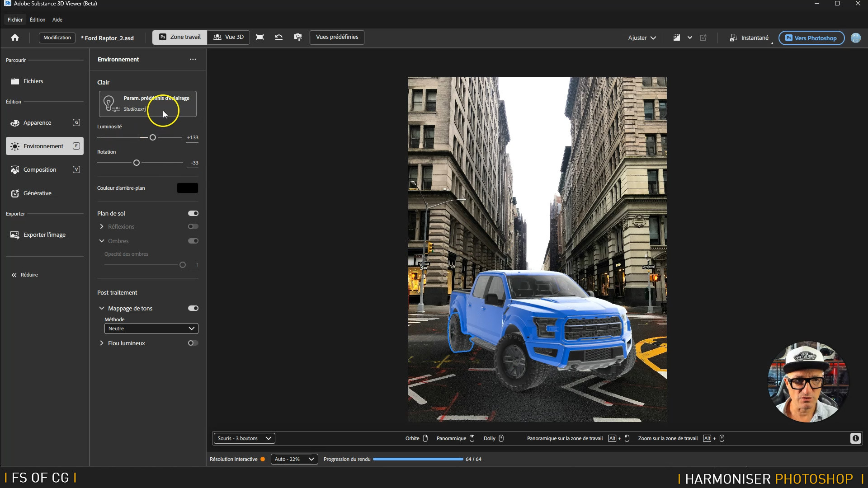Screen dimensions: 868x488
Task: Click the camera settings icon beside Vues prédéfinies
Action: [298, 37]
